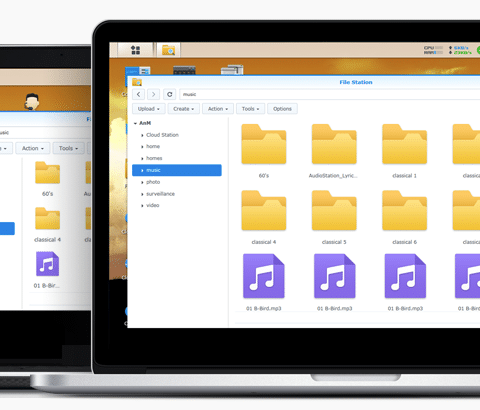Viewport: 480px width, 410px height.
Task: Open classical 4 folder in back laptop window
Action: pos(47,218)
